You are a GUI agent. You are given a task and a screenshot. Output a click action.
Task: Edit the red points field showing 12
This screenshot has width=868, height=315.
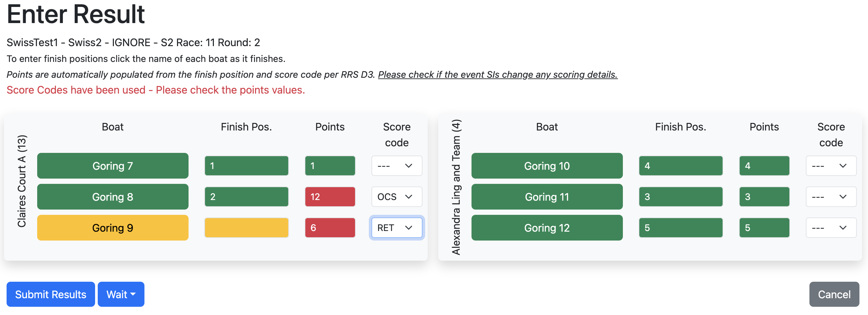330,197
